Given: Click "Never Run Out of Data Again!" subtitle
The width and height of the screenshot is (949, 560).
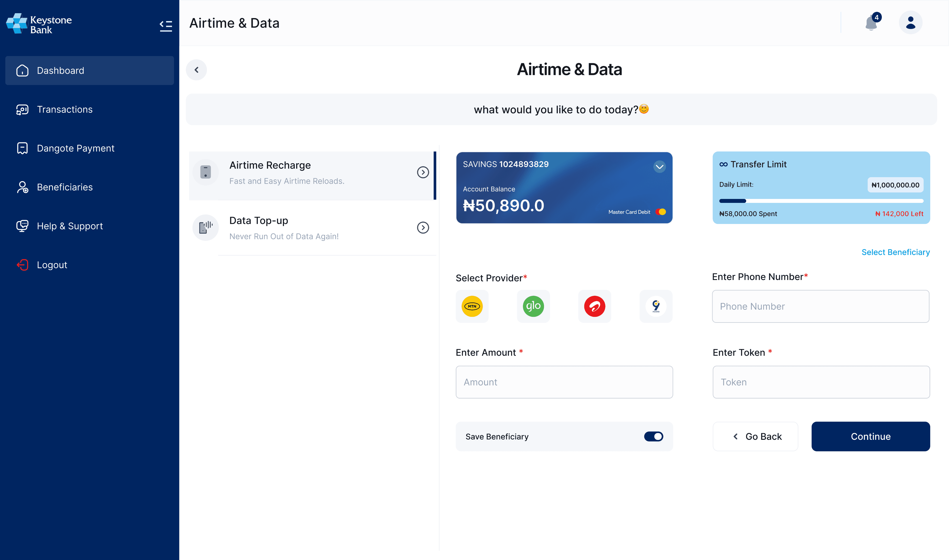Looking at the screenshot, I should [x=284, y=236].
